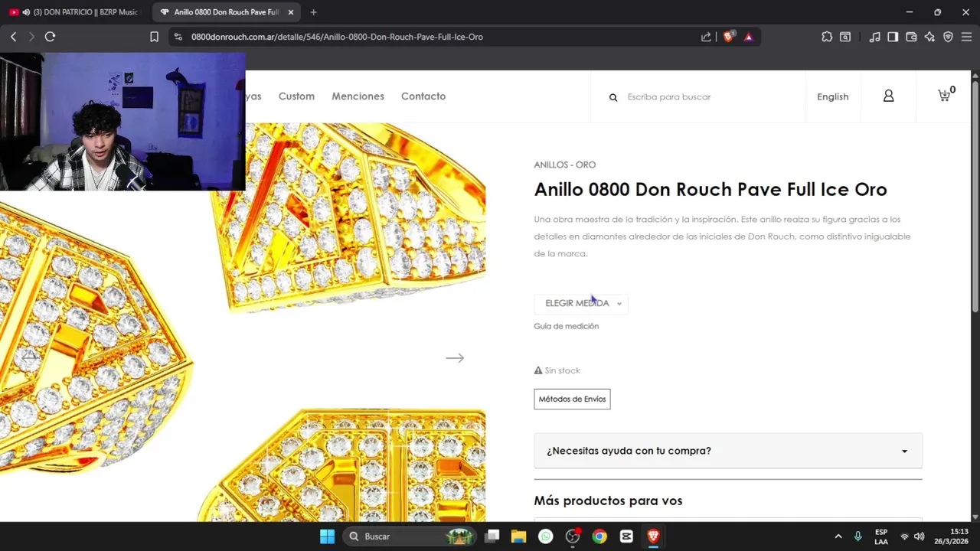Reload the current page

[50, 37]
